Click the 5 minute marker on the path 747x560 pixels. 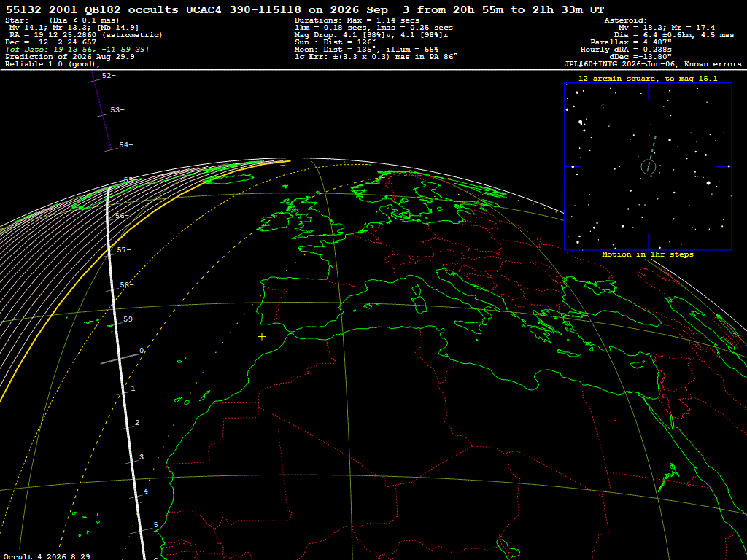coord(155,525)
